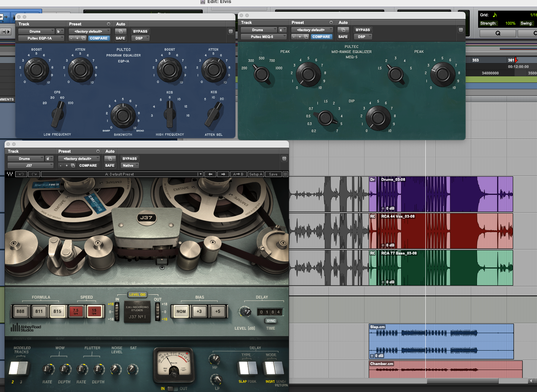The image size is (537, 392).
Task: Click copy settings icon in J37 preset row
Action: [73, 165]
